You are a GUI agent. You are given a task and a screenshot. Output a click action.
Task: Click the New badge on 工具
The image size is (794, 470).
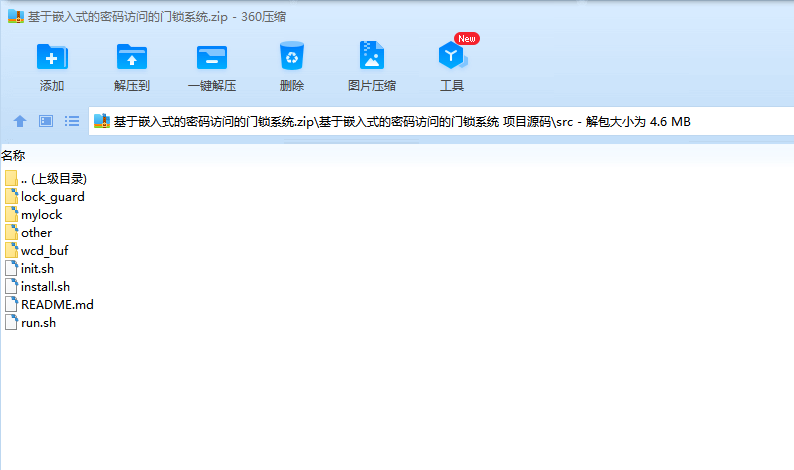[466, 38]
